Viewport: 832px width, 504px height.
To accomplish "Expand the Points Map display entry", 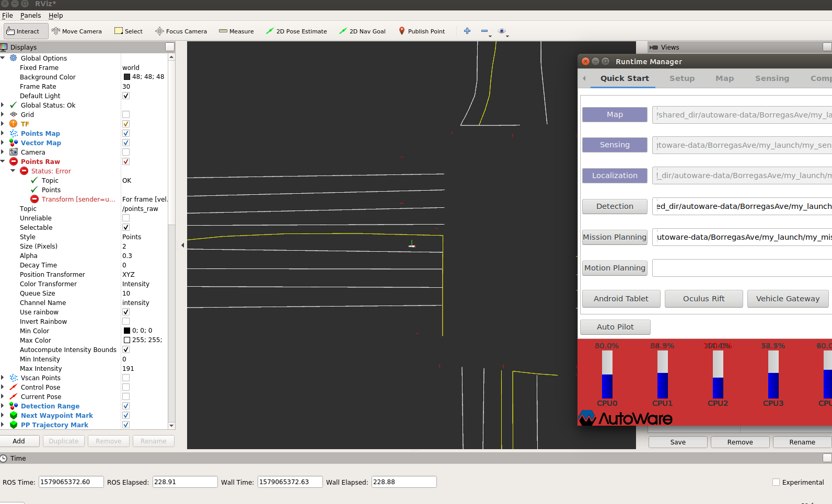I will click(3, 133).
